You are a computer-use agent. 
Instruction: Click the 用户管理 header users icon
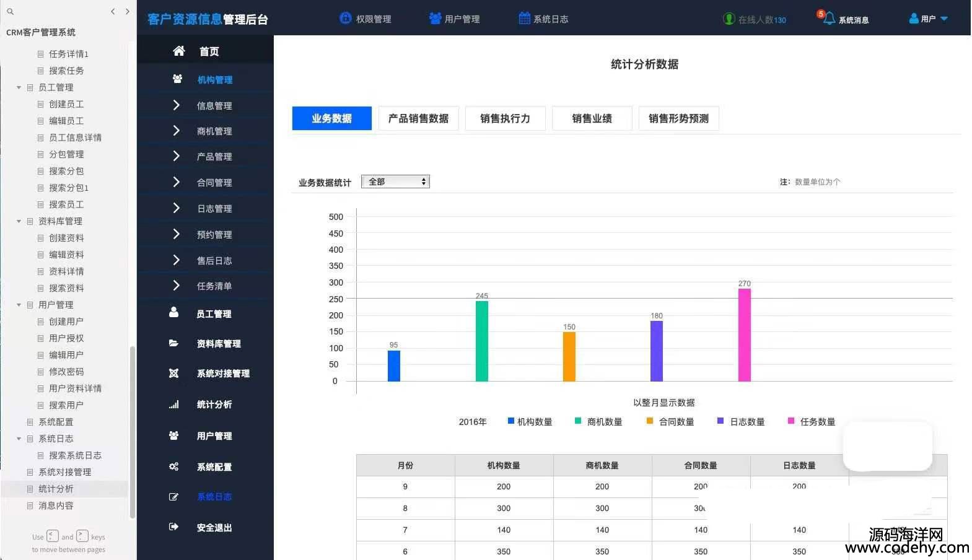point(436,18)
